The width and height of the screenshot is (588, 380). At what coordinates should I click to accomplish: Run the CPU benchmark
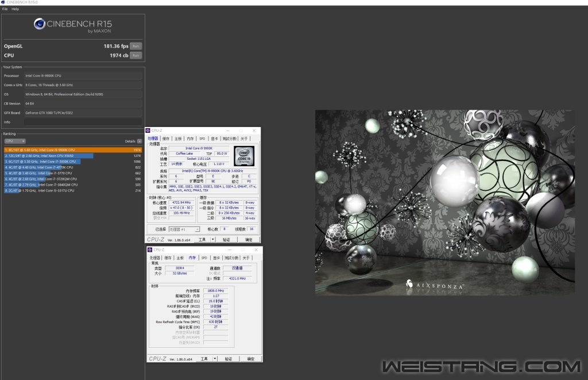(136, 55)
